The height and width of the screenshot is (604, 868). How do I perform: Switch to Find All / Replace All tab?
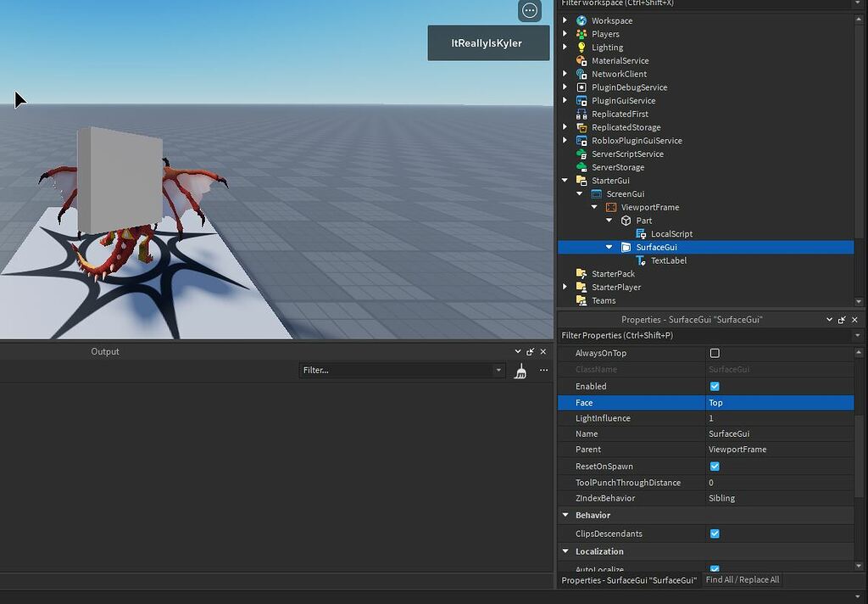point(742,580)
